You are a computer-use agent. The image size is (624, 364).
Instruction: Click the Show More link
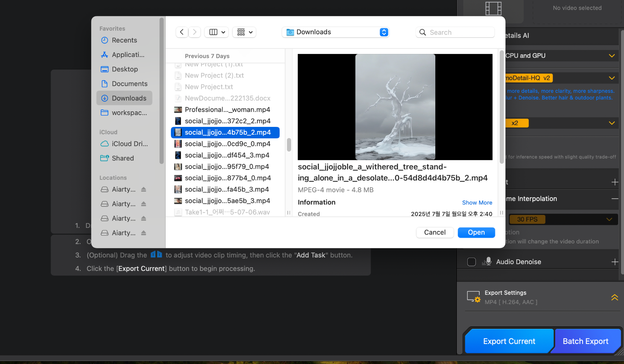point(477,203)
